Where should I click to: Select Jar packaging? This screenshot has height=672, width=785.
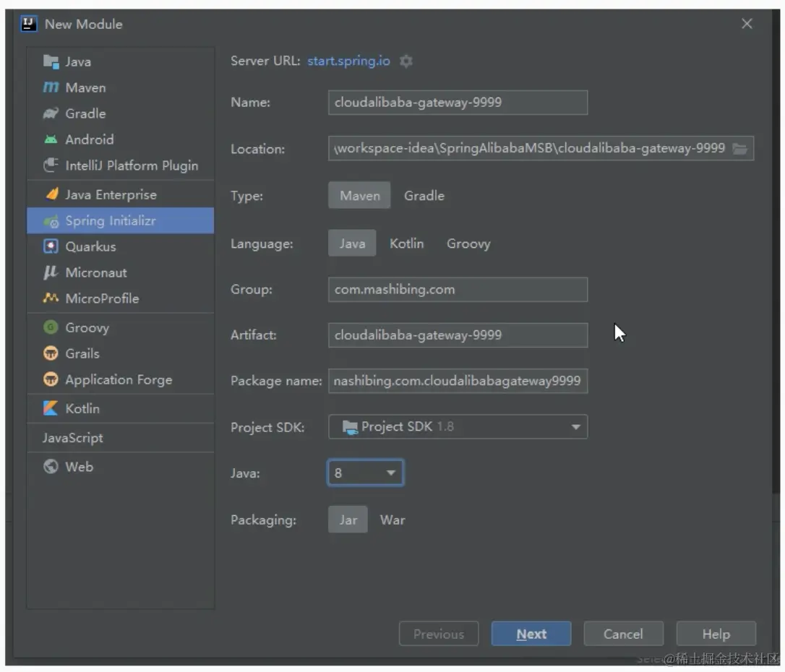tap(348, 520)
